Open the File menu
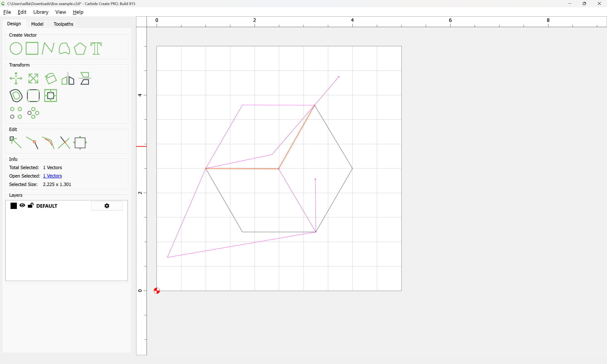This screenshot has width=607, height=364. coord(7,12)
